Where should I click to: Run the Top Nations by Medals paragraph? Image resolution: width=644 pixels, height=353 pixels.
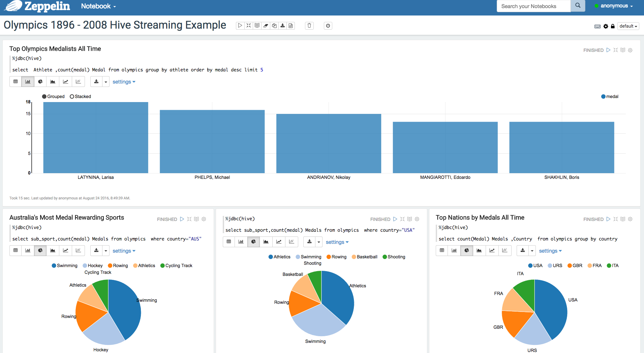tap(608, 219)
